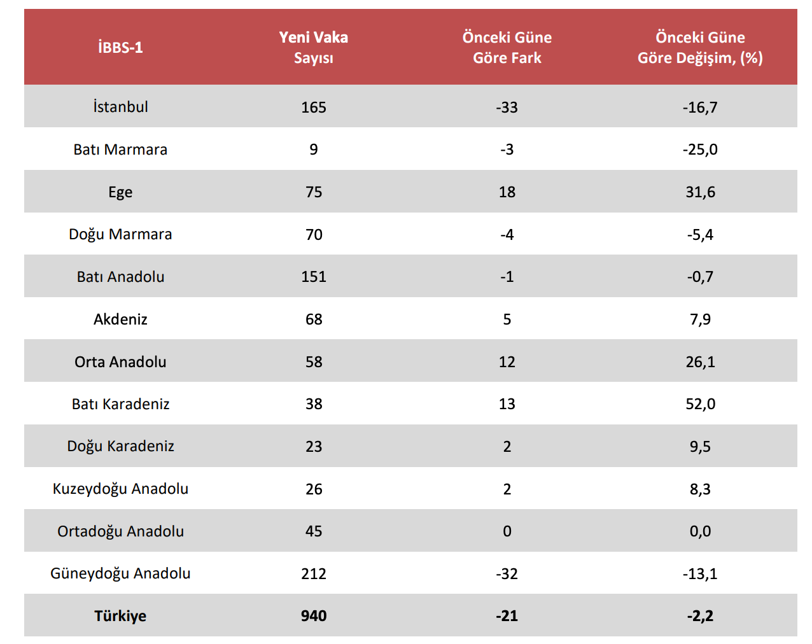Select the Yeni Vaka Sayısı header
Viewport: 812px width, 644px height.
coord(313,47)
